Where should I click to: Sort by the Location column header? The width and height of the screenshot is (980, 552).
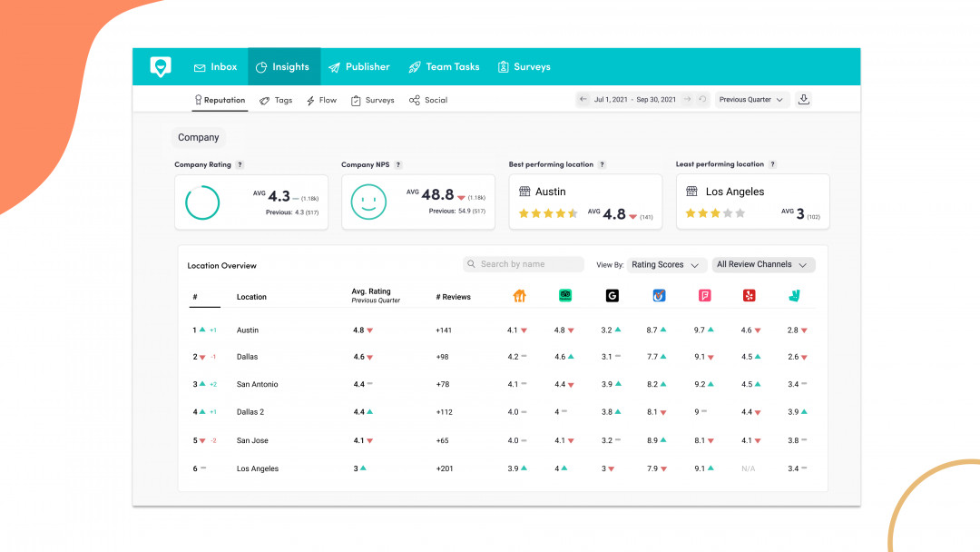click(251, 297)
